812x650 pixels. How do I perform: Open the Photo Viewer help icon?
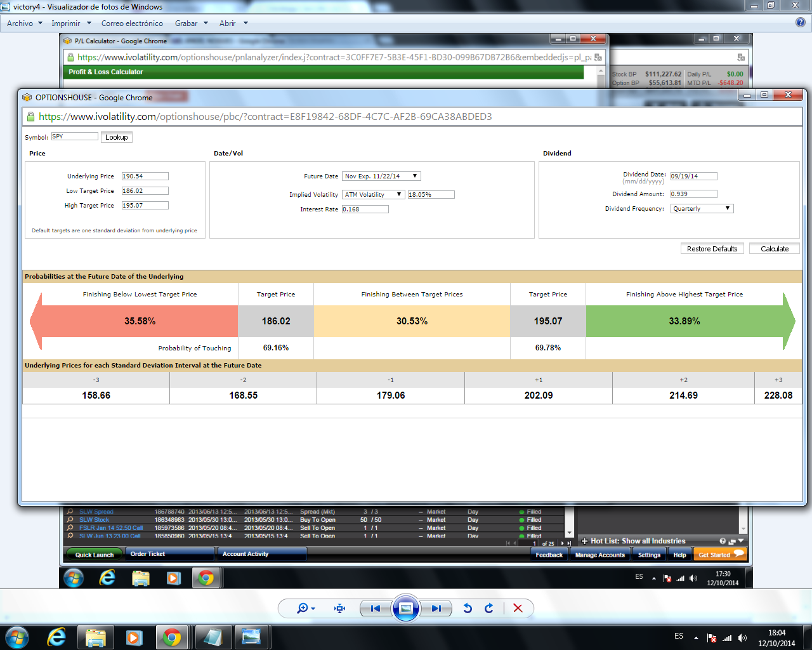[801, 23]
